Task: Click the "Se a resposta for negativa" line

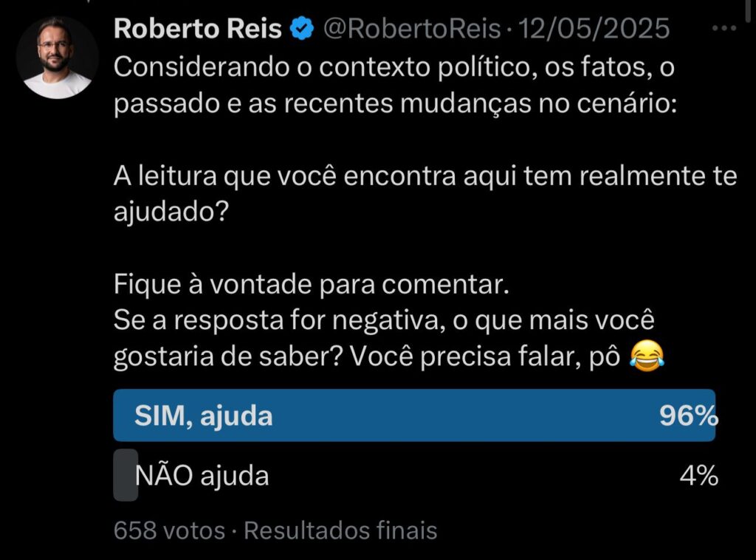Action: (x=384, y=321)
